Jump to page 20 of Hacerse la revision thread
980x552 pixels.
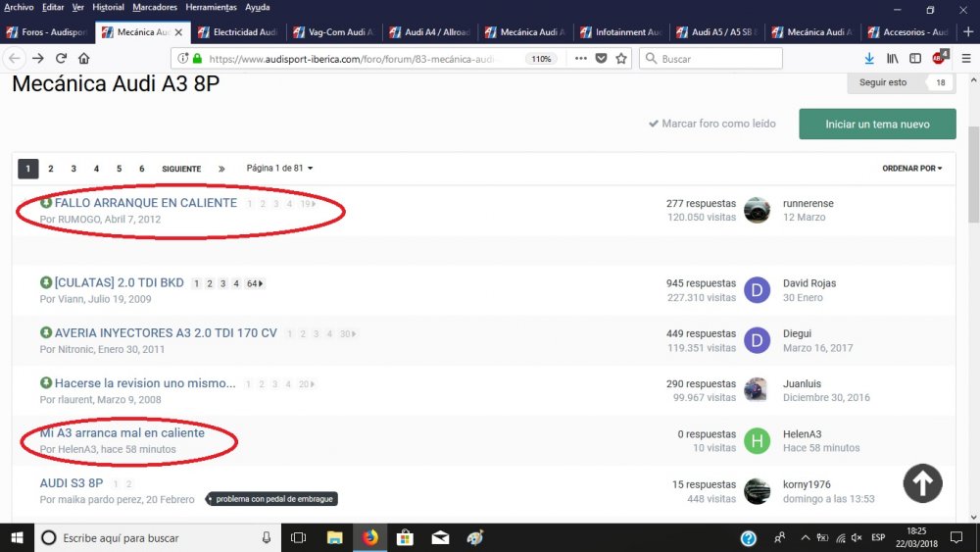tap(306, 383)
